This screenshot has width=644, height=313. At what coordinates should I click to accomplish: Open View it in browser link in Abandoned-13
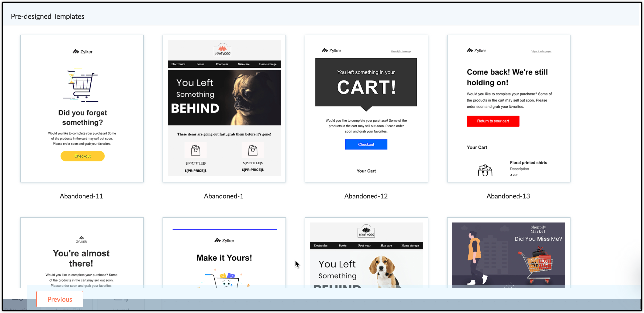point(541,51)
